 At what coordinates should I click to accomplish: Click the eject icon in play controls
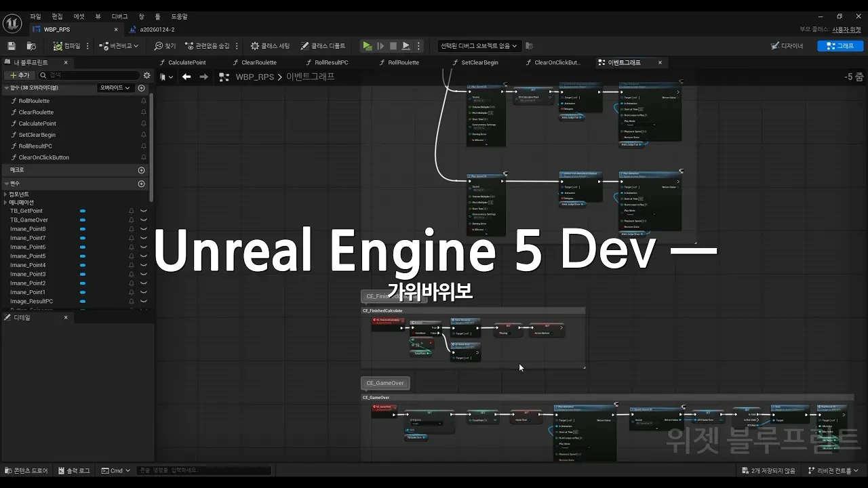coord(406,46)
